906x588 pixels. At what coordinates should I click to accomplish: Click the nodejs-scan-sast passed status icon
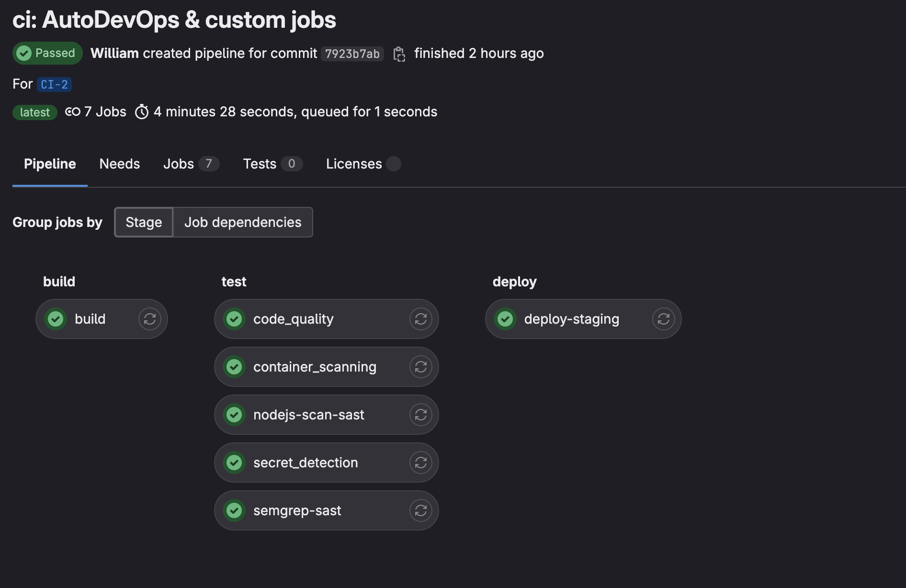coord(234,415)
